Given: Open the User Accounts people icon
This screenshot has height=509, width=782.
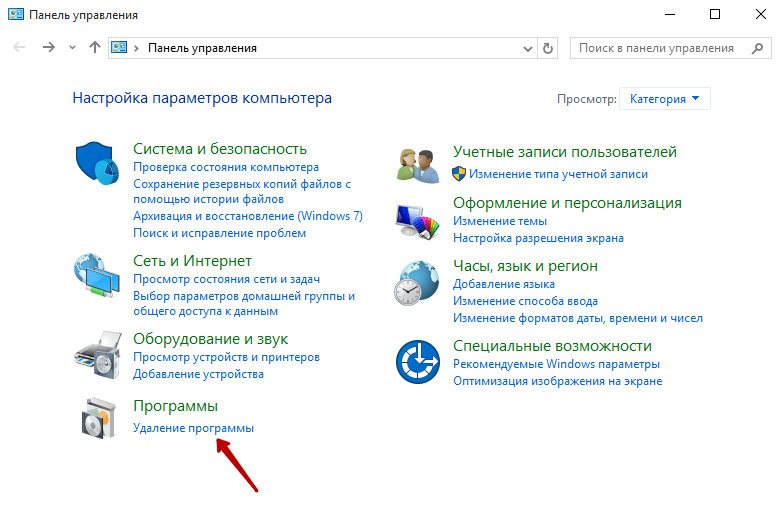Looking at the screenshot, I should point(418,166).
